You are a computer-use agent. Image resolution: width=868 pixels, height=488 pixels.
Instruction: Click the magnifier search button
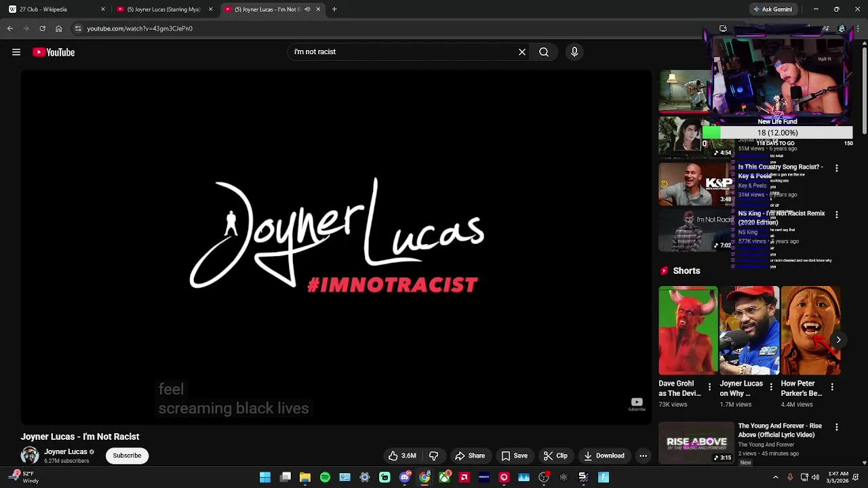(x=544, y=52)
